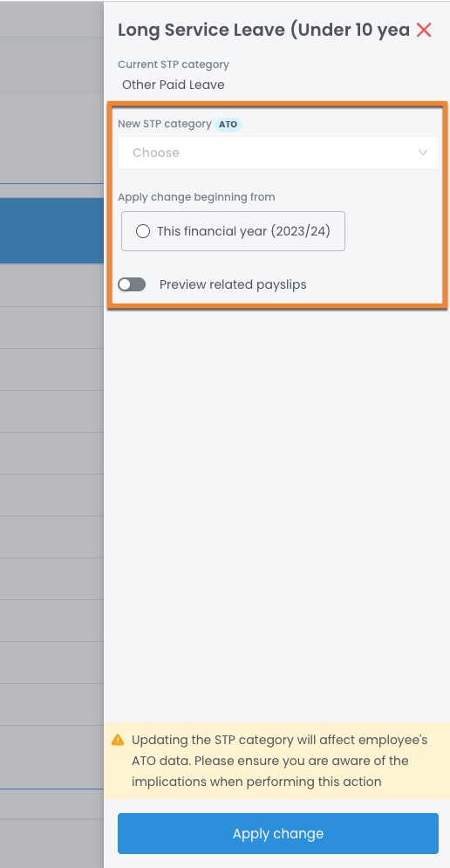The height and width of the screenshot is (868, 450).
Task: Click the chevron arrow in Choose field
Action: pos(423,153)
